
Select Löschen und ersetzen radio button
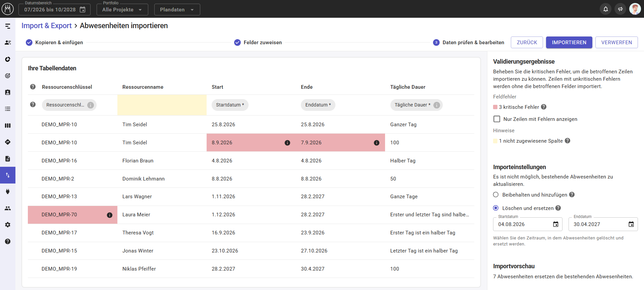coord(496,208)
